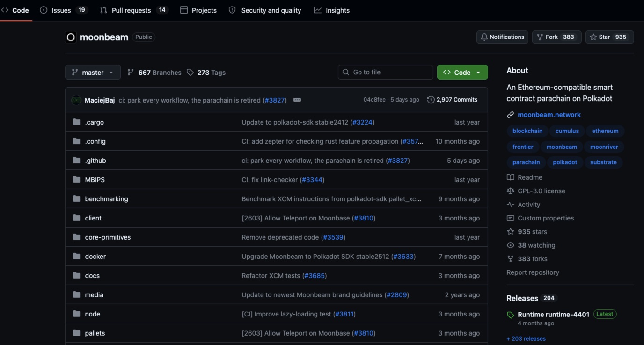Click 'Refactor XCM tests' commit message
The image size is (644, 345).
point(271,276)
